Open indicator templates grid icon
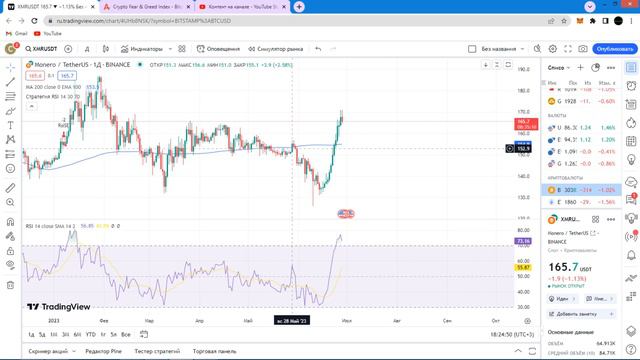 pos(182,49)
